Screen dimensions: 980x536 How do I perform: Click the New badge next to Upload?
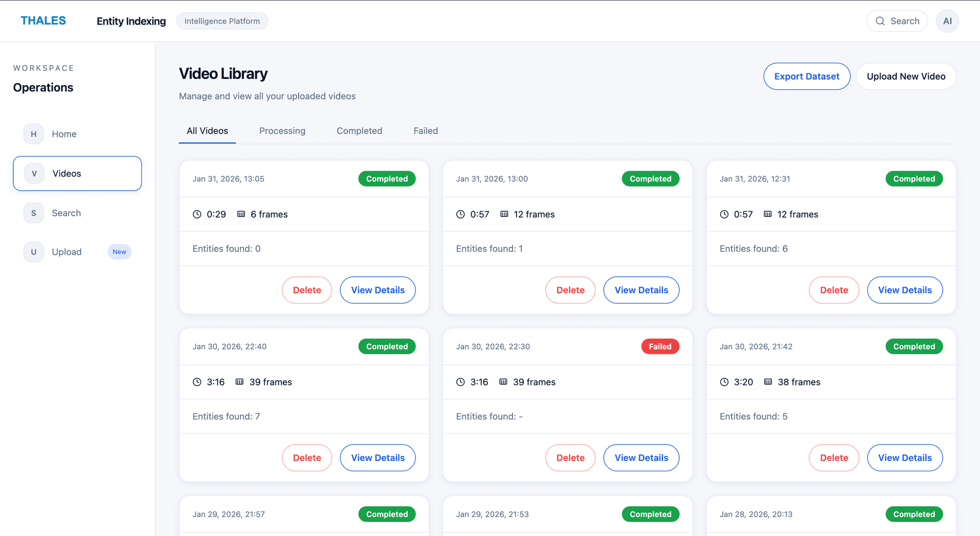coord(119,251)
